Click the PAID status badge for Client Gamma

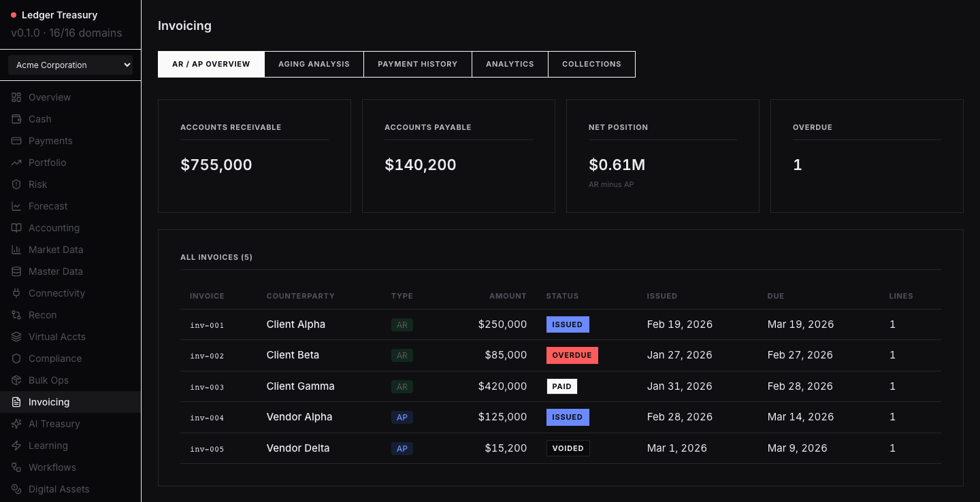click(561, 386)
